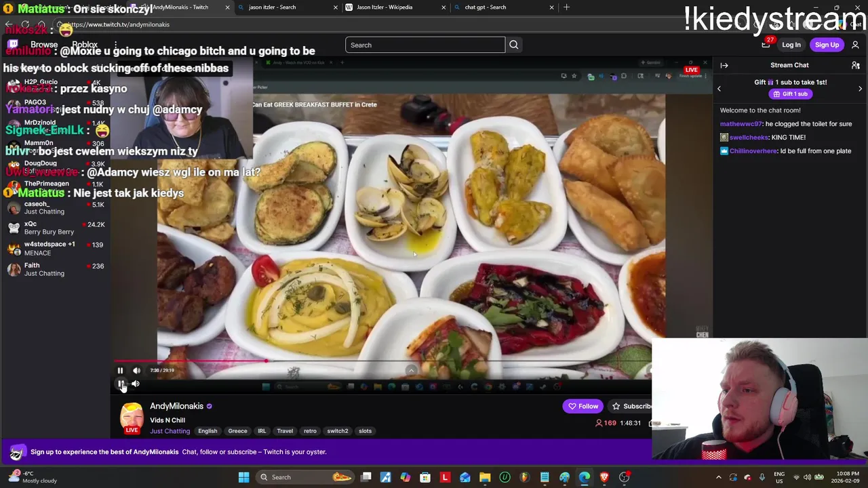
Task: Open OBS Studio from taskbar
Action: click(x=625, y=477)
